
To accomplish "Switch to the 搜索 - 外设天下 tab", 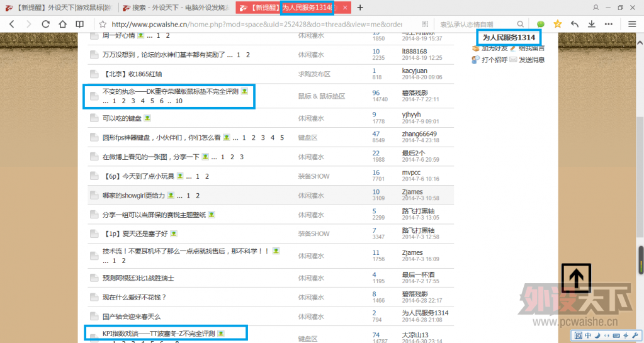I will [177, 8].
